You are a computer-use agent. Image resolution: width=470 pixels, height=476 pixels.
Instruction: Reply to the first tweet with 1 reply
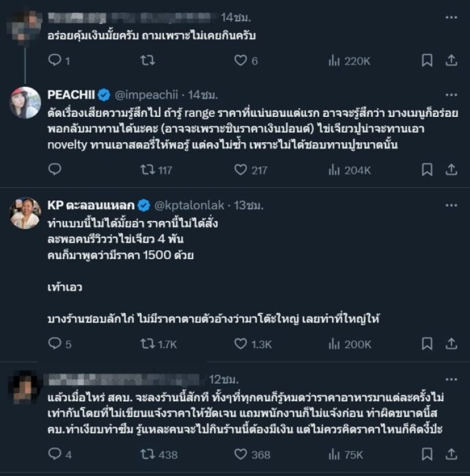coord(54,61)
